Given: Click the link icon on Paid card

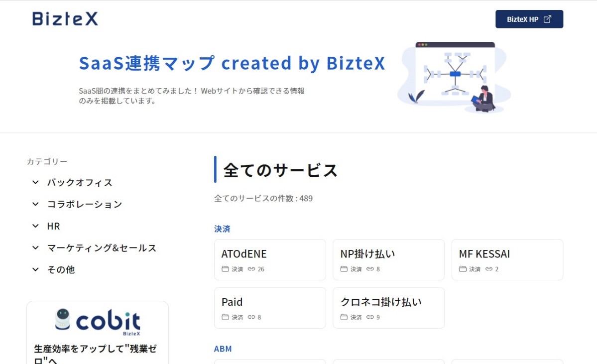Looking at the screenshot, I should pos(251,317).
